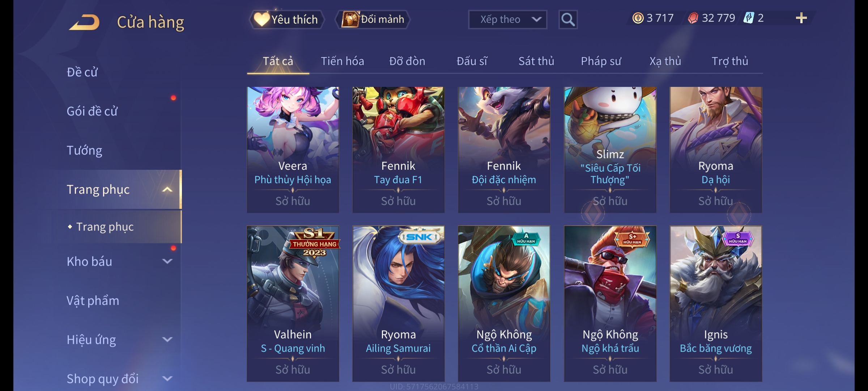Screen dimensions: 868x391
Task: Go to Tướng in the sidebar
Action: [84, 150]
